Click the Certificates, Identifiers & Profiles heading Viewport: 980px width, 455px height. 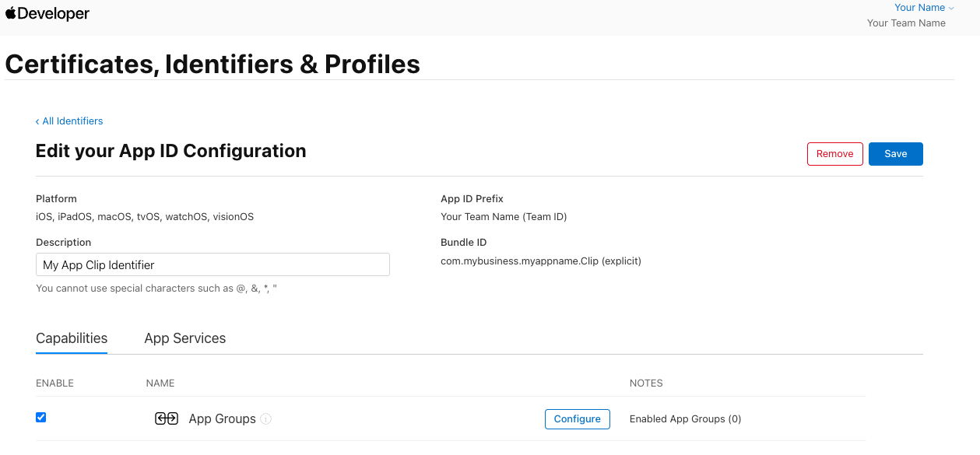pos(213,64)
